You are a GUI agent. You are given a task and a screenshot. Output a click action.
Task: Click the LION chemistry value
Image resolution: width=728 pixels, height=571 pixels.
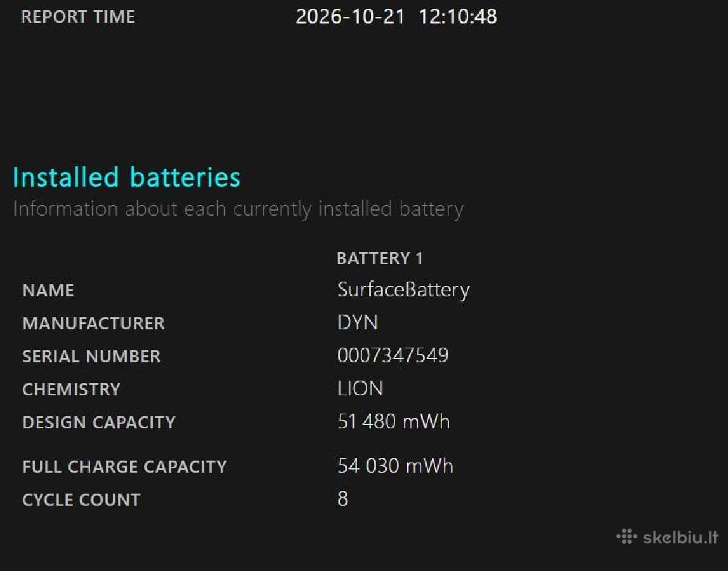[360, 388]
